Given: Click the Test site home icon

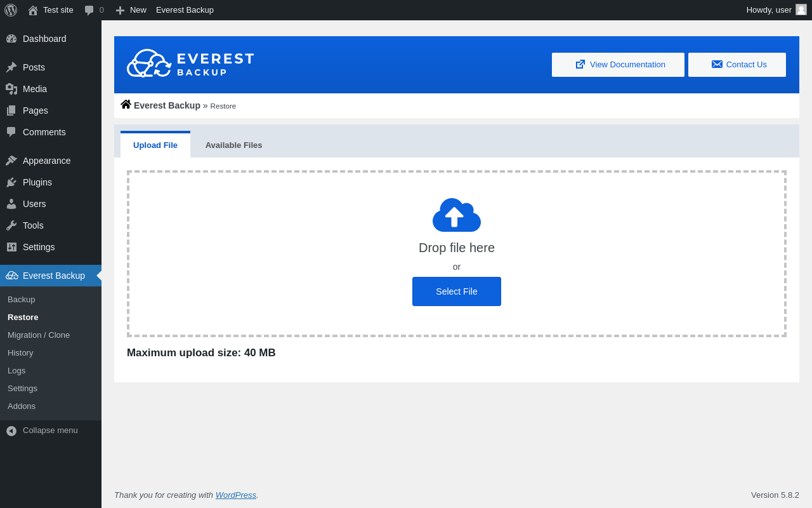Looking at the screenshot, I should [x=33, y=10].
